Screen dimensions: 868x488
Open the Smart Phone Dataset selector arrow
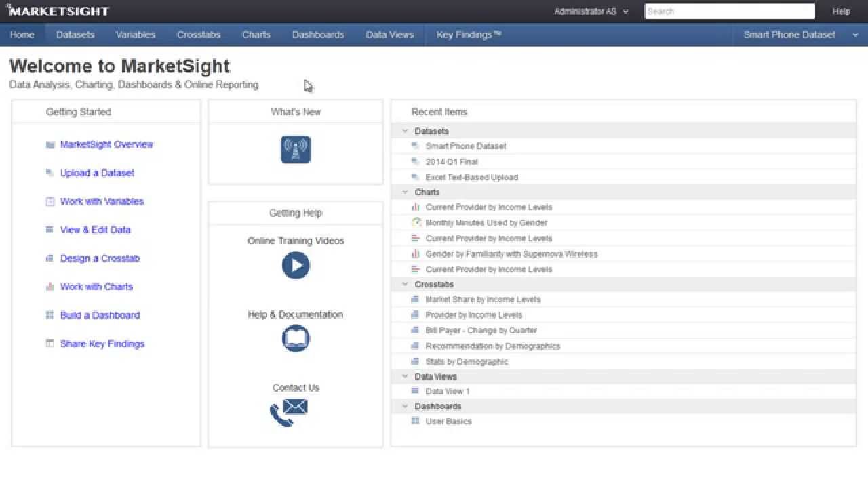pyautogui.click(x=855, y=35)
